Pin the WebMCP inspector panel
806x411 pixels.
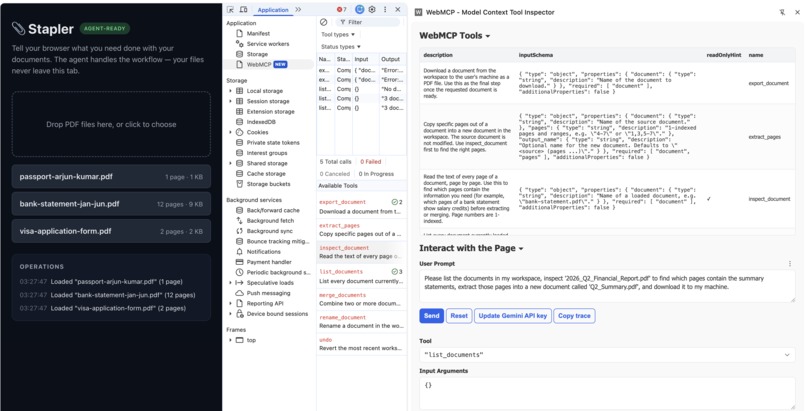[782, 12]
